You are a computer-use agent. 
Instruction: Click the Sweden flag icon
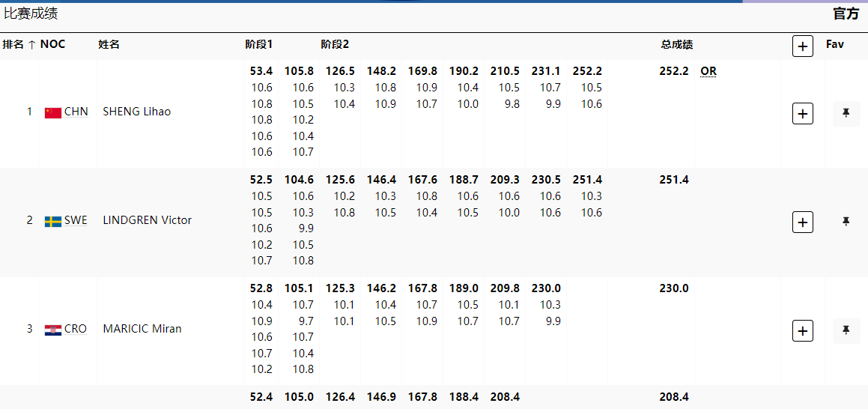pyautogui.click(x=52, y=221)
